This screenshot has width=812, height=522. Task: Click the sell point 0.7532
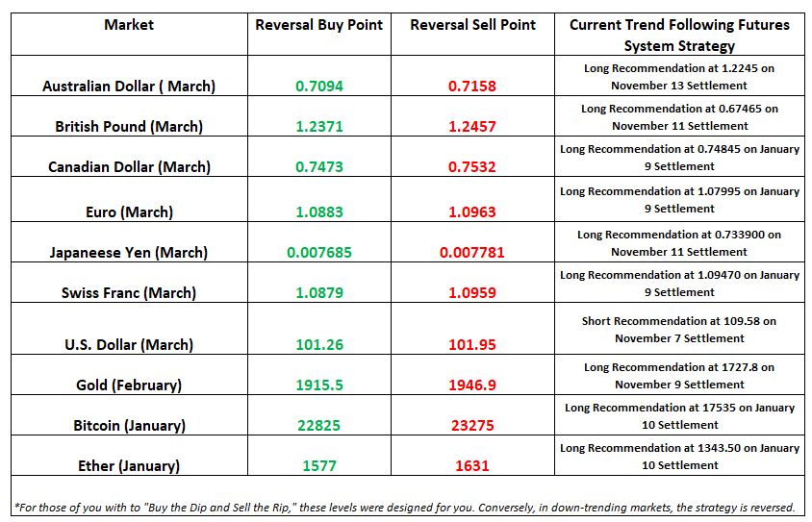pos(472,166)
